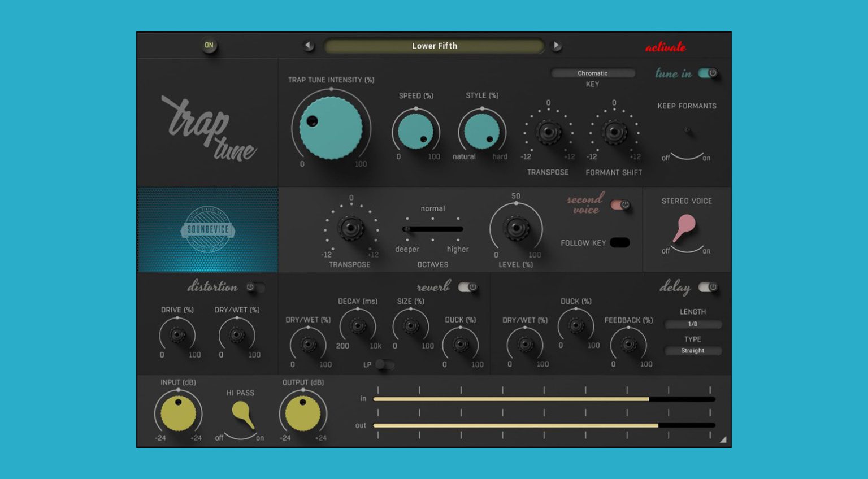Enable the distortion section
Viewport: 868px width, 479px height.
pyautogui.click(x=256, y=288)
